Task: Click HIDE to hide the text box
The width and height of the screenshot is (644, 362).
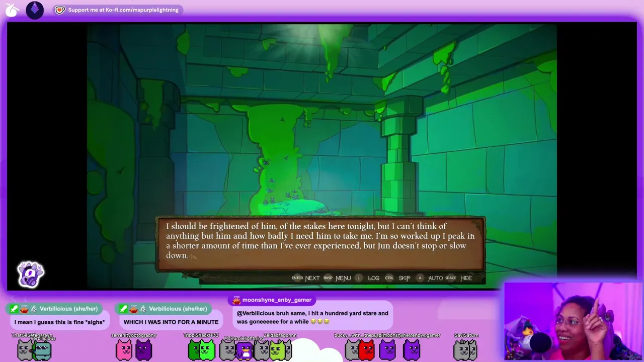Action: [466, 278]
